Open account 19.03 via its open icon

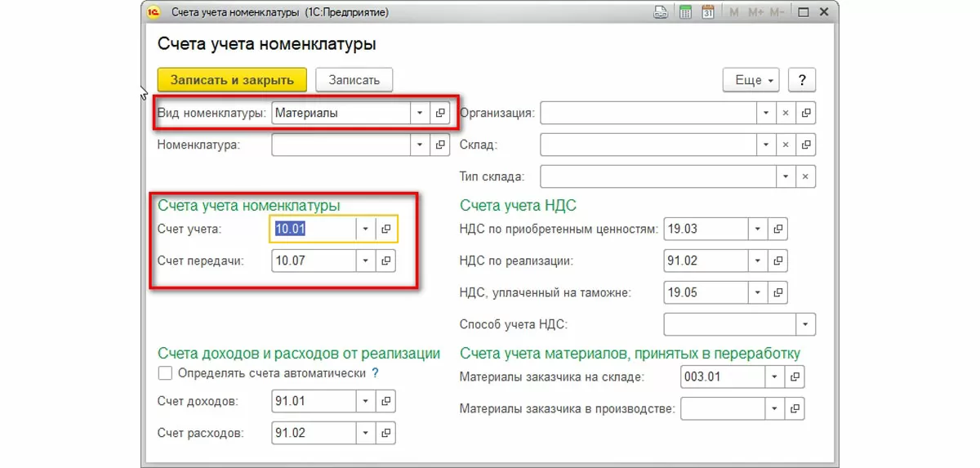point(777,230)
